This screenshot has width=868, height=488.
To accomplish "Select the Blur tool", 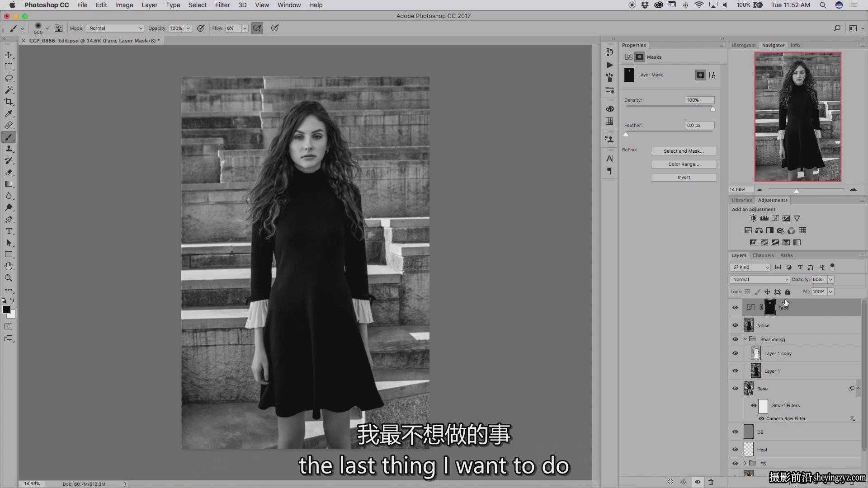I will pos(9,196).
